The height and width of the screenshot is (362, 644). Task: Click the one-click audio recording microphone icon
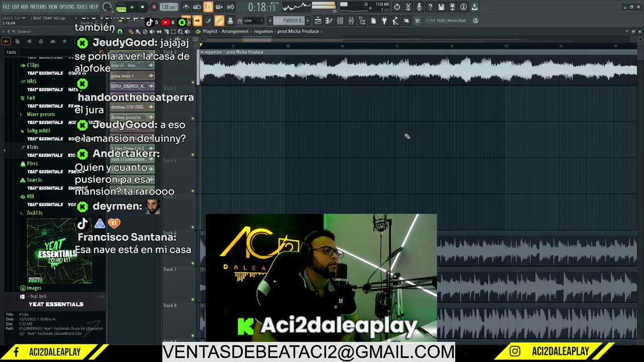(x=419, y=7)
